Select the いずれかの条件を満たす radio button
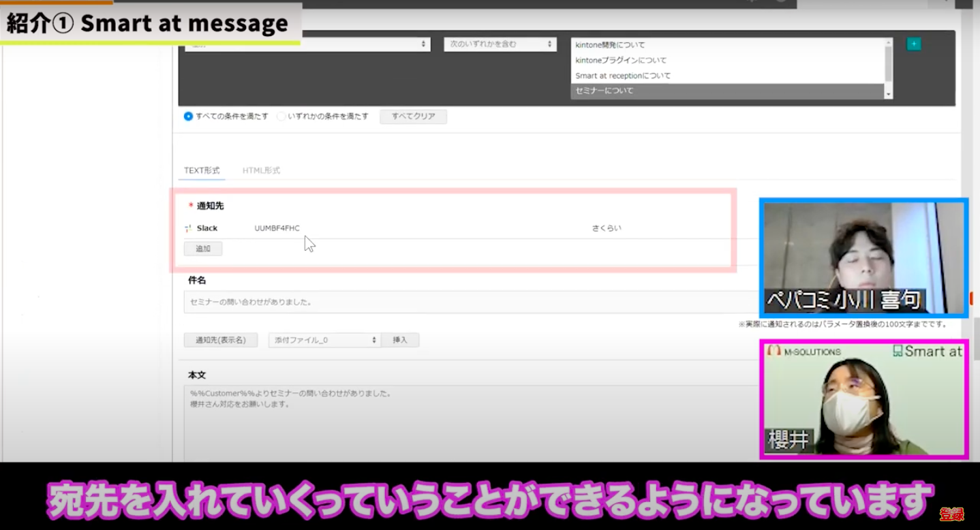 coord(281,116)
